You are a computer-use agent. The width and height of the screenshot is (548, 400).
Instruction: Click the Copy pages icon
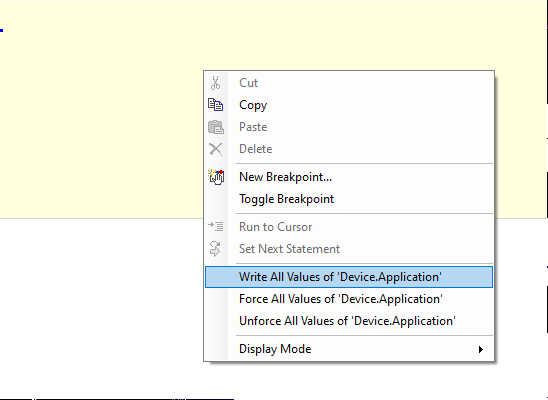click(216, 105)
